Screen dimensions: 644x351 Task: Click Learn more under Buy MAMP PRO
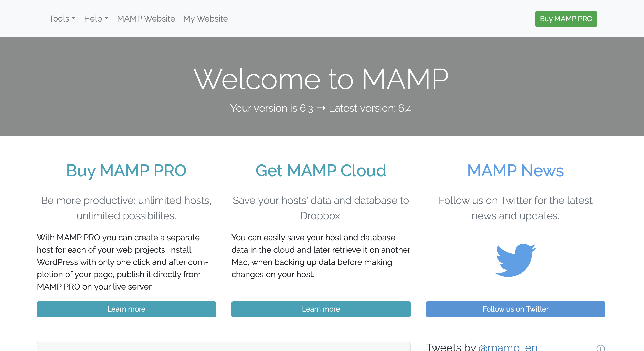[126, 309]
